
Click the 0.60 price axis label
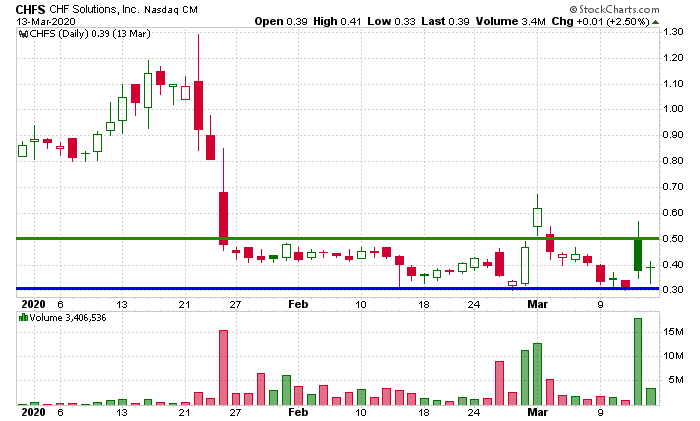point(673,213)
